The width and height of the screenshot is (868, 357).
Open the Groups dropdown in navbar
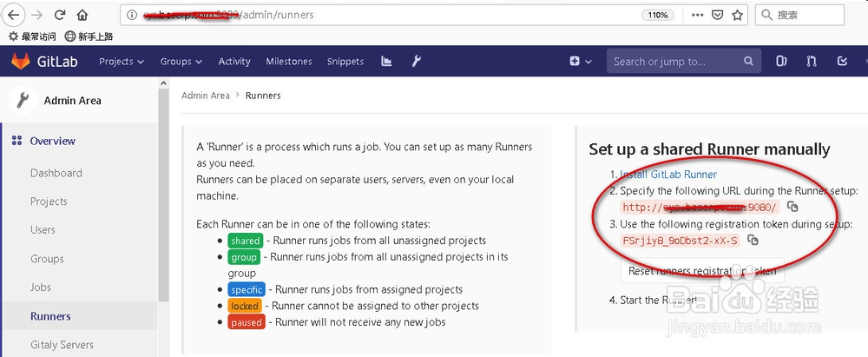click(x=181, y=62)
